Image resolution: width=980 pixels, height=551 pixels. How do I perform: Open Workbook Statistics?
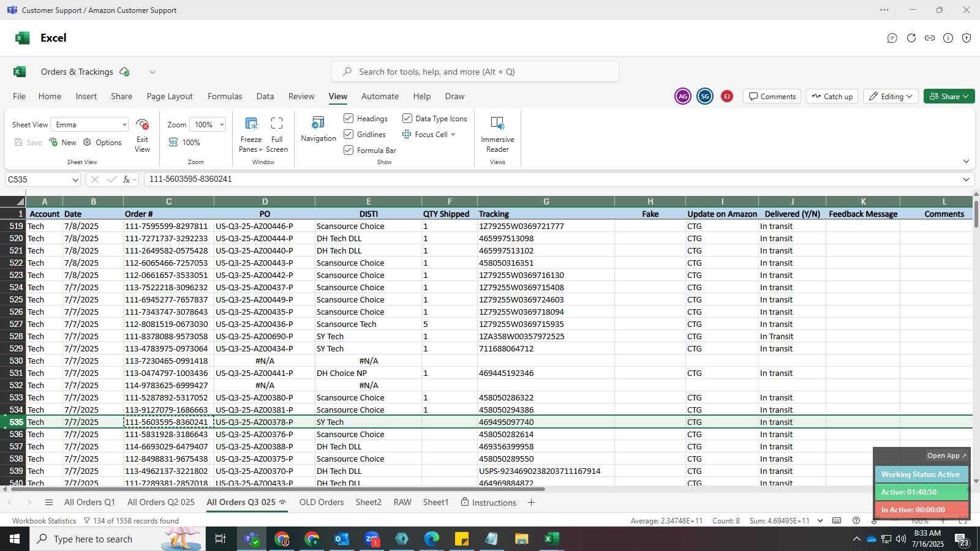coord(44,520)
